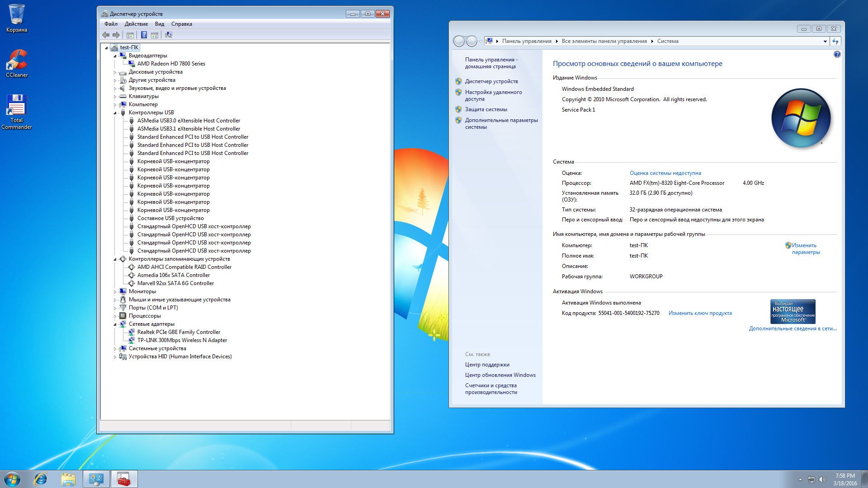Expand the Клавиатуры category
This screenshot has width=868, height=488.
coord(115,97)
